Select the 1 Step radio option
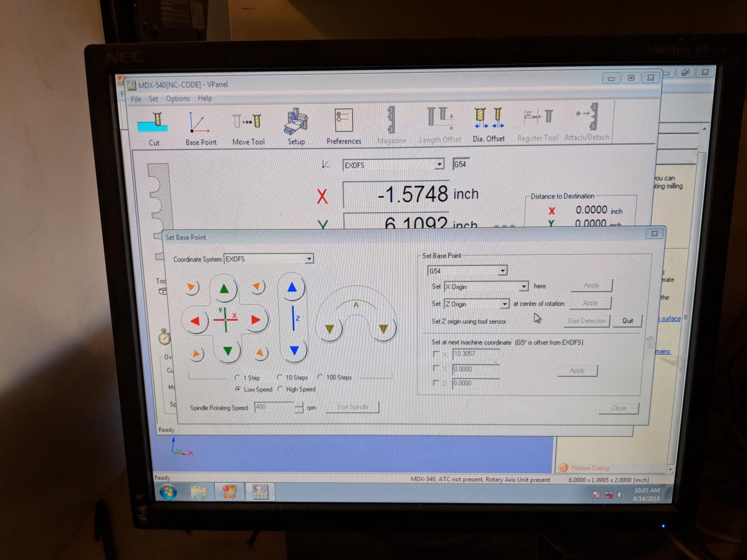Viewport: 747px width, 560px height. [238, 378]
